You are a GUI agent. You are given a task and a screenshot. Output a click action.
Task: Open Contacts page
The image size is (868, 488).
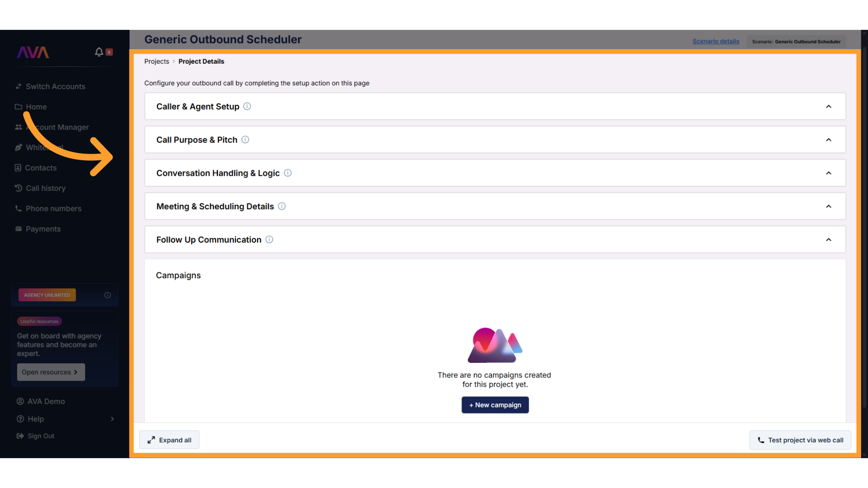(41, 168)
